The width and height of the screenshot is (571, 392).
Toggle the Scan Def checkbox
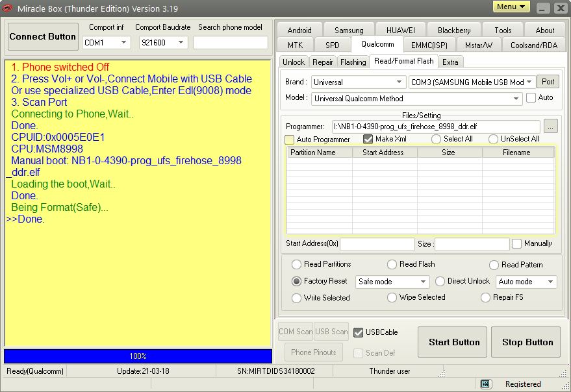pos(359,353)
